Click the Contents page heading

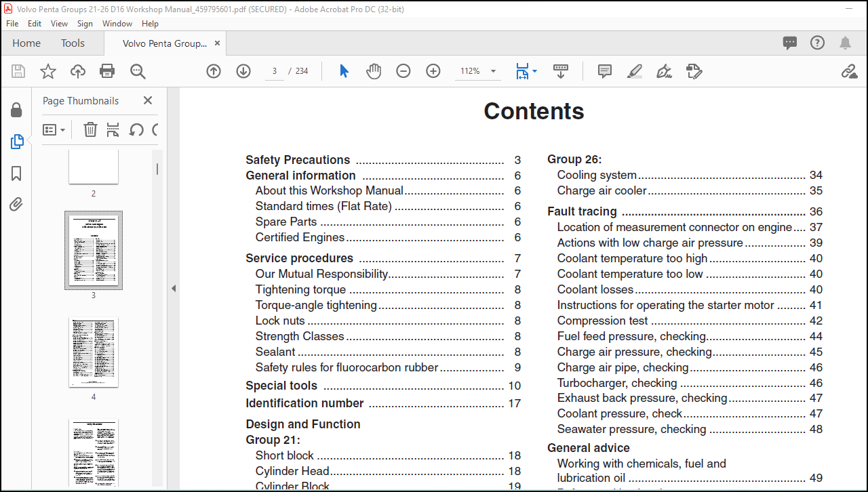534,111
